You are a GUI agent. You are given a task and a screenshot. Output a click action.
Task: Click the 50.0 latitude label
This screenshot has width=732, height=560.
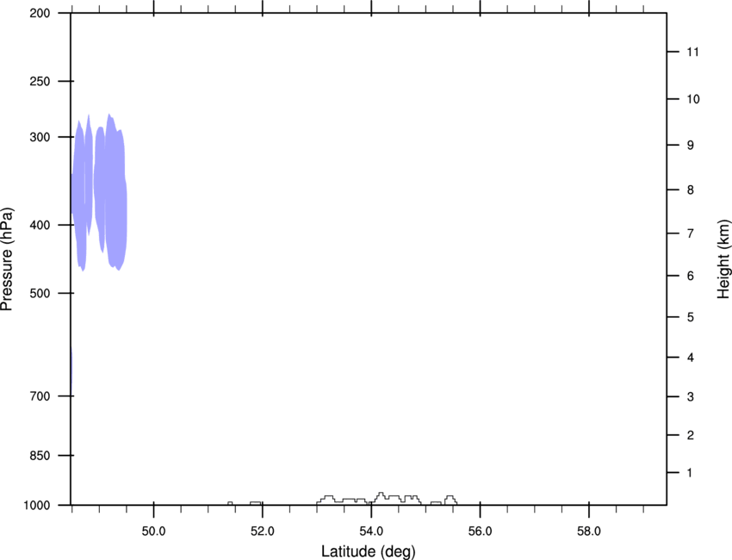(153, 532)
